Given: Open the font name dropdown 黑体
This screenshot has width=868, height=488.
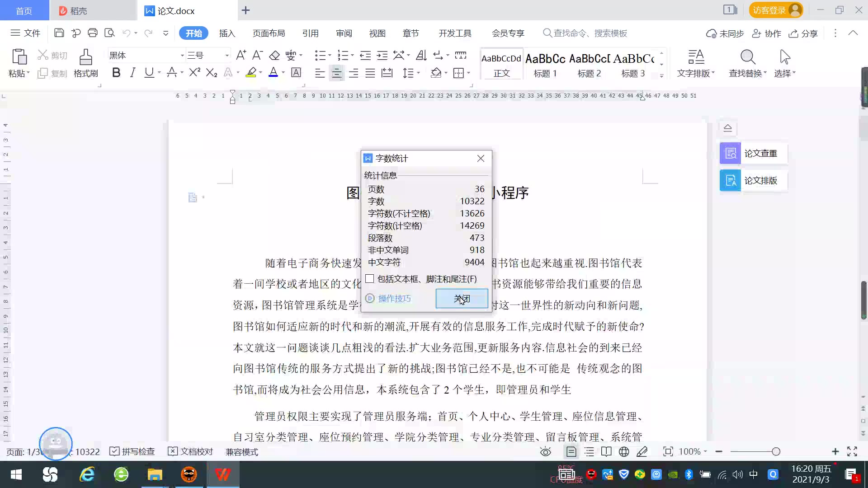Looking at the screenshot, I should coord(182,55).
